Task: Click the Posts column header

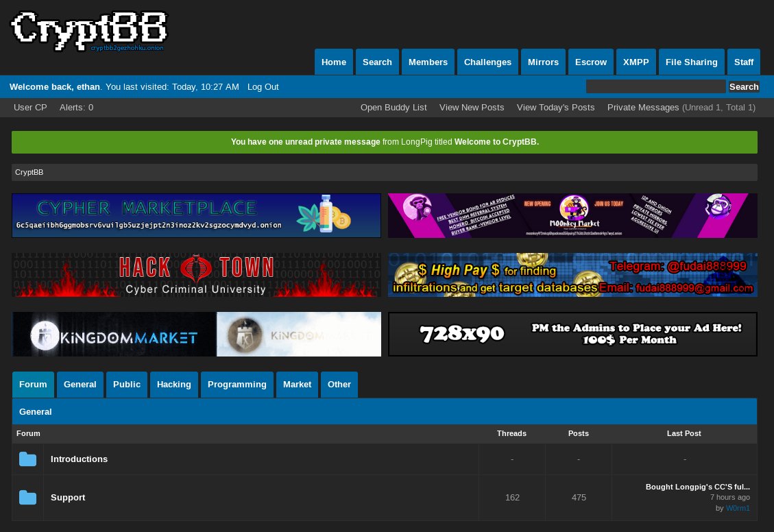Action: click(x=578, y=433)
